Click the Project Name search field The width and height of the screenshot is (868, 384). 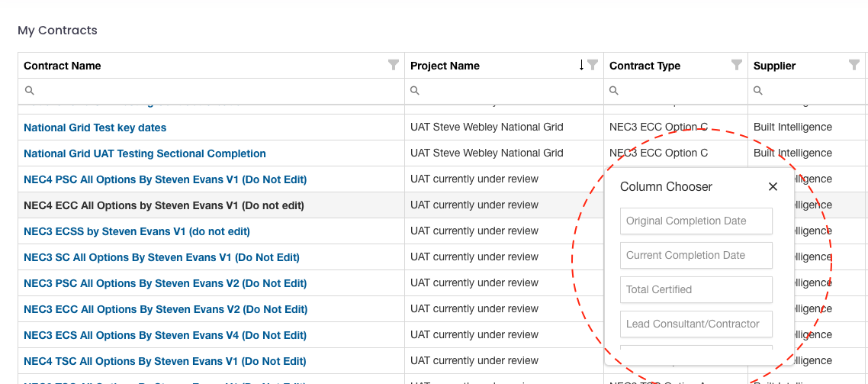click(x=503, y=90)
